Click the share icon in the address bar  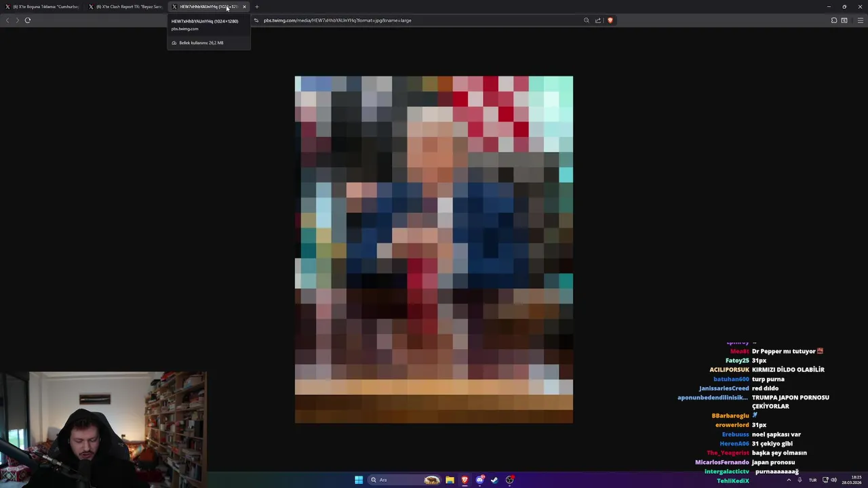point(598,20)
